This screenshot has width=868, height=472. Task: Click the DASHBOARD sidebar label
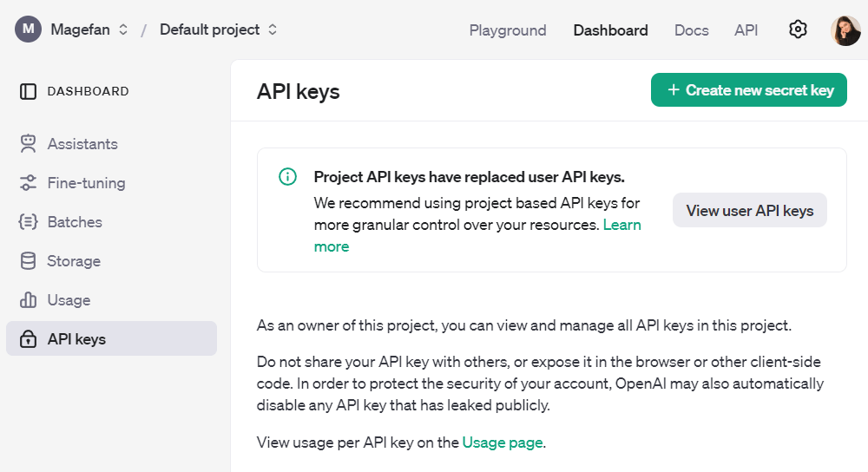tap(88, 91)
